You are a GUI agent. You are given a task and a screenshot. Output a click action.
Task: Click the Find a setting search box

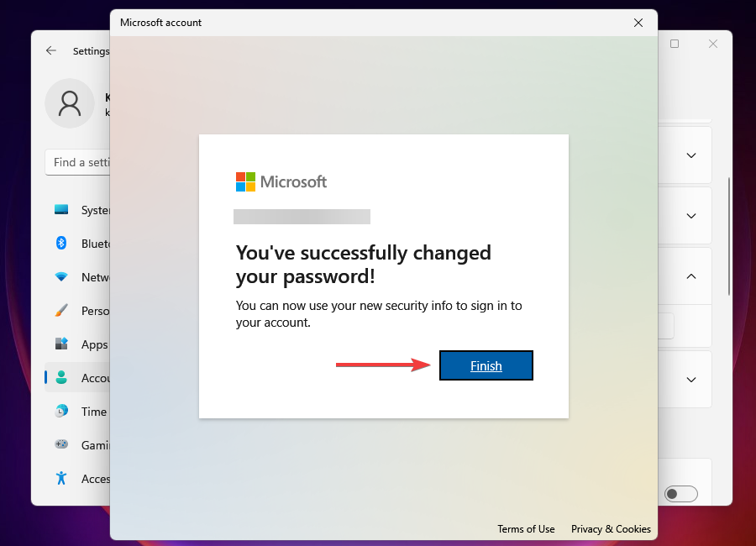(78, 163)
